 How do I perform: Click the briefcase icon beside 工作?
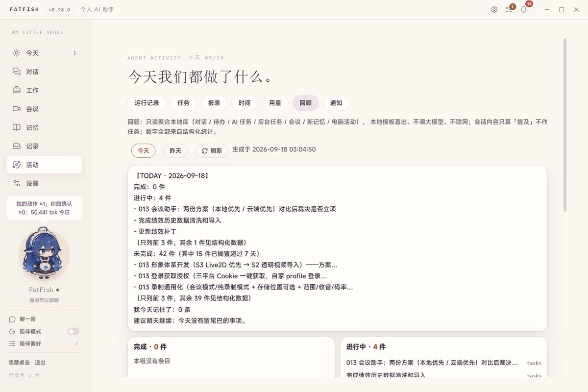pos(17,90)
